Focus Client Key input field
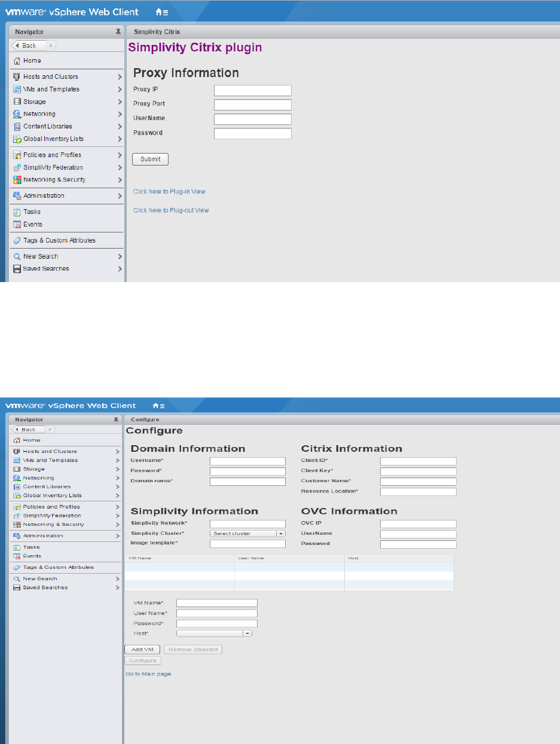 coord(418,471)
